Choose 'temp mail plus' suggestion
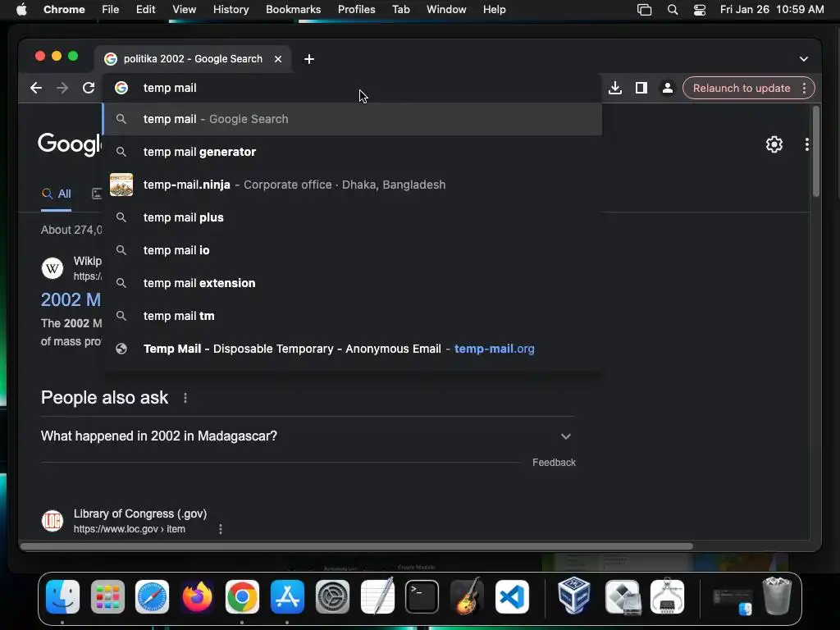 [353, 217]
